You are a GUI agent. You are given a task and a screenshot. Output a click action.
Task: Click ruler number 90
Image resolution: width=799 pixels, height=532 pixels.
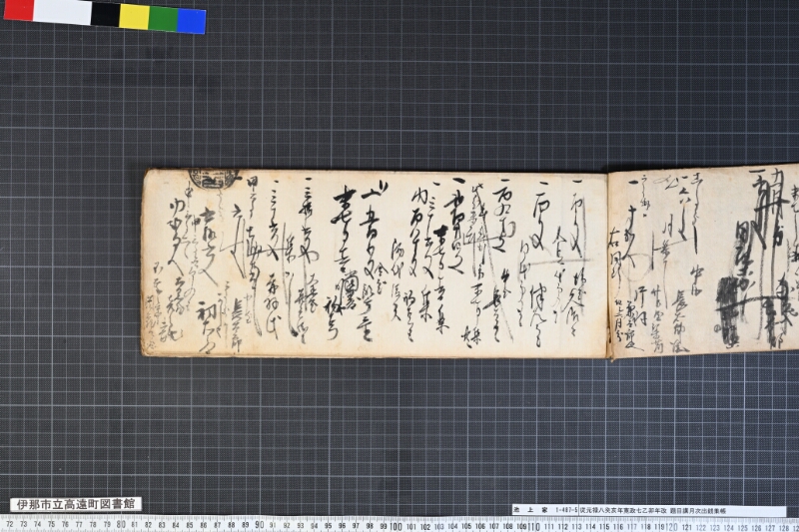[x=260, y=524]
